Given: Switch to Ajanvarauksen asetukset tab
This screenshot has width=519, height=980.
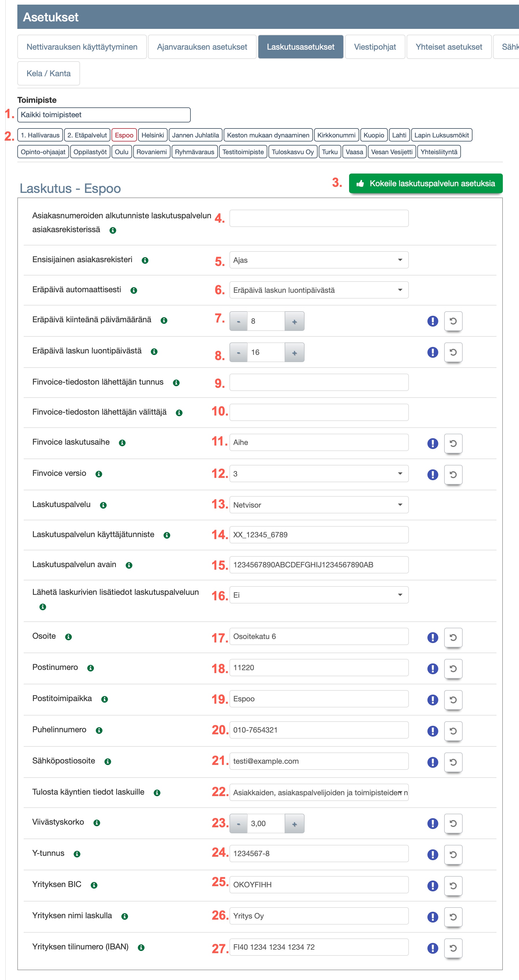Looking at the screenshot, I should [202, 47].
